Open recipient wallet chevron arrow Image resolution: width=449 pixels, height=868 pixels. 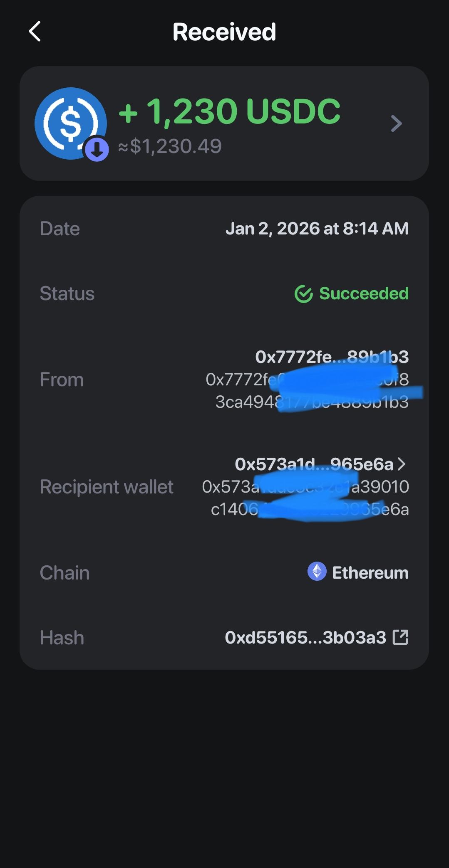click(402, 464)
